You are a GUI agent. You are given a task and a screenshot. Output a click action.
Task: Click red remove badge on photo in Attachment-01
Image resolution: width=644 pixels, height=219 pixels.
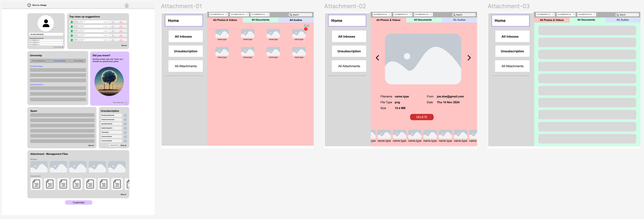point(306,29)
